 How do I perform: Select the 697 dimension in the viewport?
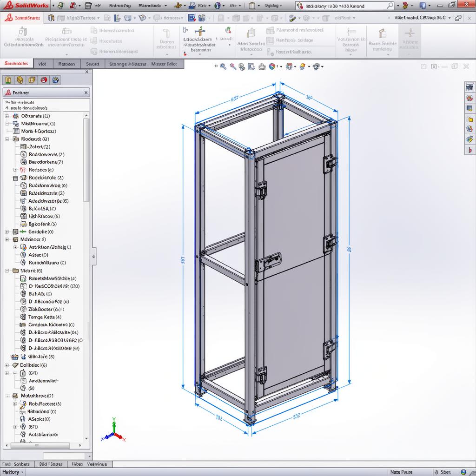(x=235, y=99)
